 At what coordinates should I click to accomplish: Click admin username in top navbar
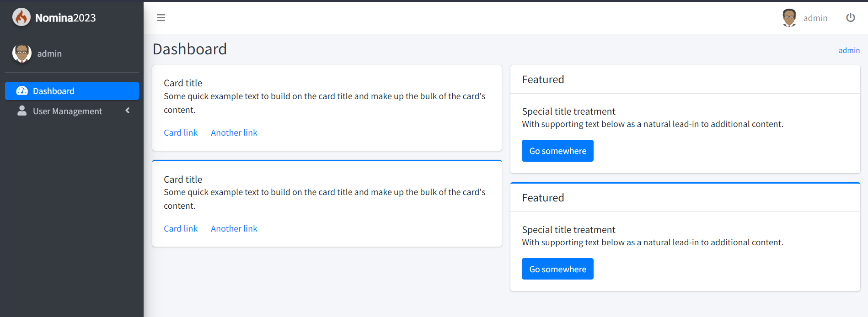click(815, 18)
